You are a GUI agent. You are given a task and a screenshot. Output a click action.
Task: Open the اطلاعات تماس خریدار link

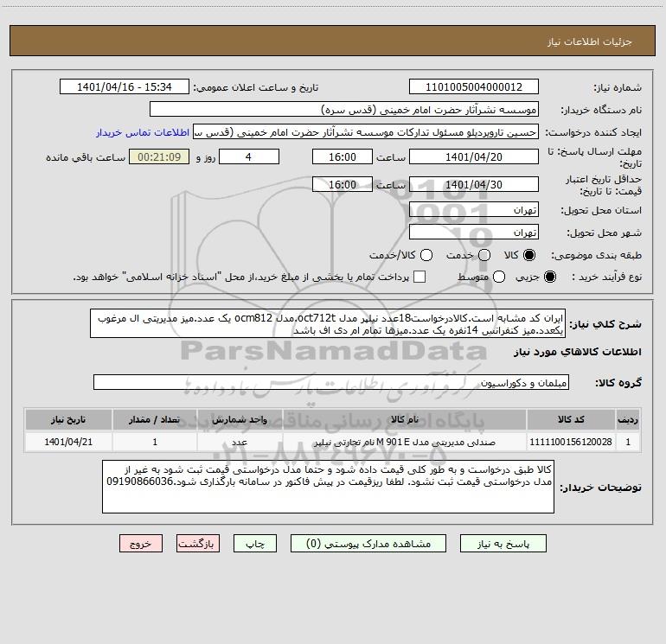click(143, 132)
